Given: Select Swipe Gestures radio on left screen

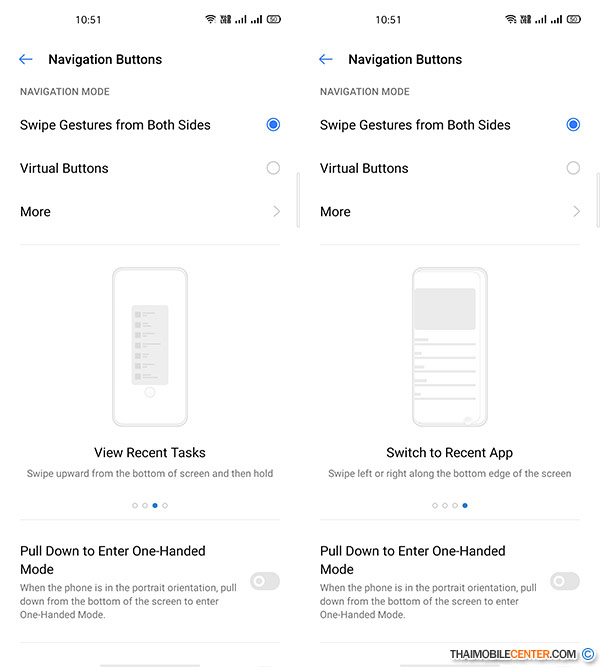Looking at the screenshot, I should pyautogui.click(x=273, y=125).
